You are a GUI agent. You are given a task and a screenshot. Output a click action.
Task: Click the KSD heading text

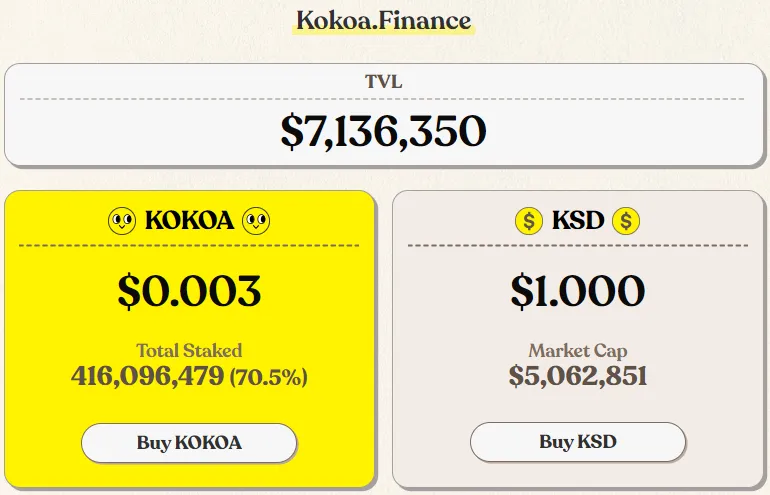point(577,220)
